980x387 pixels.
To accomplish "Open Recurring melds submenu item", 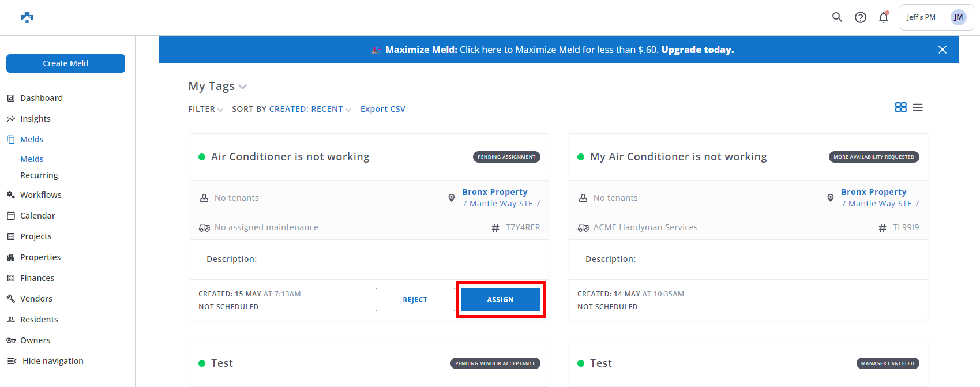I will point(39,175).
